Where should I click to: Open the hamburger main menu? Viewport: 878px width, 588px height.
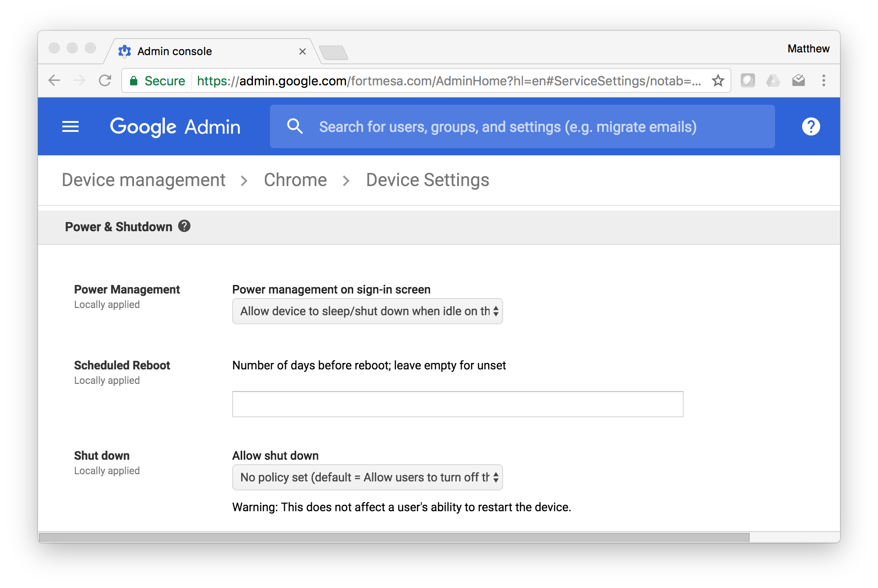pos(70,126)
